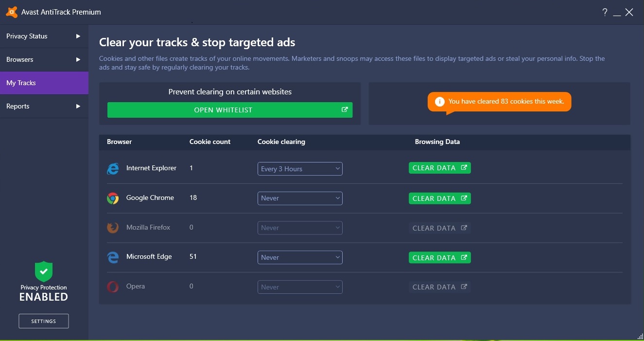Open help via question mark icon

pyautogui.click(x=605, y=13)
